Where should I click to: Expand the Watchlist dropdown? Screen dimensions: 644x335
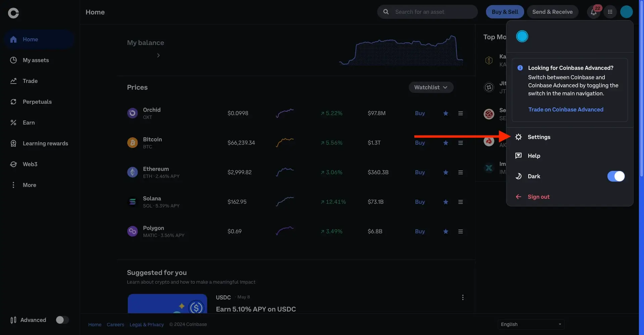431,87
